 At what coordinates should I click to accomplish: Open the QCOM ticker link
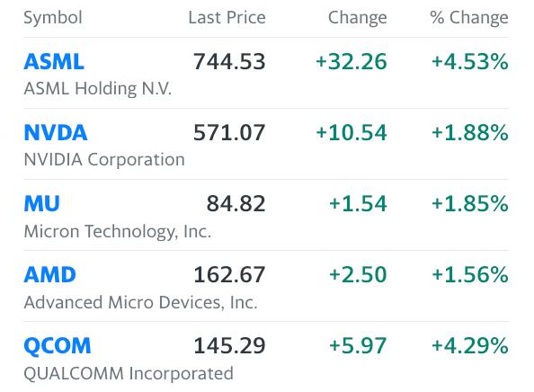58,346
